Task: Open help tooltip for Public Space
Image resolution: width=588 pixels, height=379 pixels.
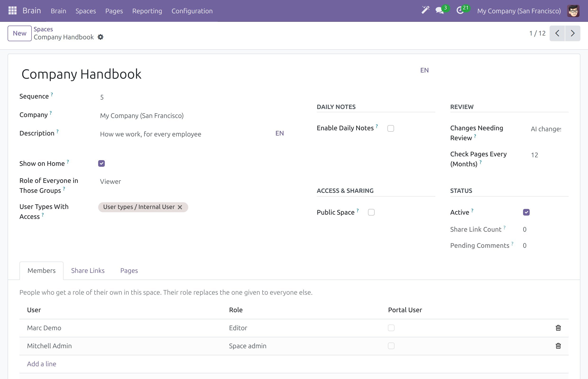Action: pyautogui.click(x=358, y=210)
